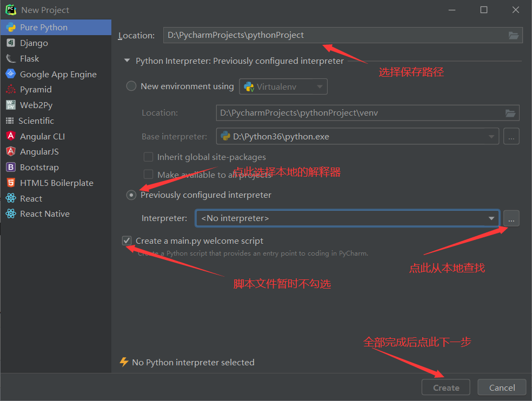Select Pyramid project type
The image size is (532, 401).
coord(56,90)
